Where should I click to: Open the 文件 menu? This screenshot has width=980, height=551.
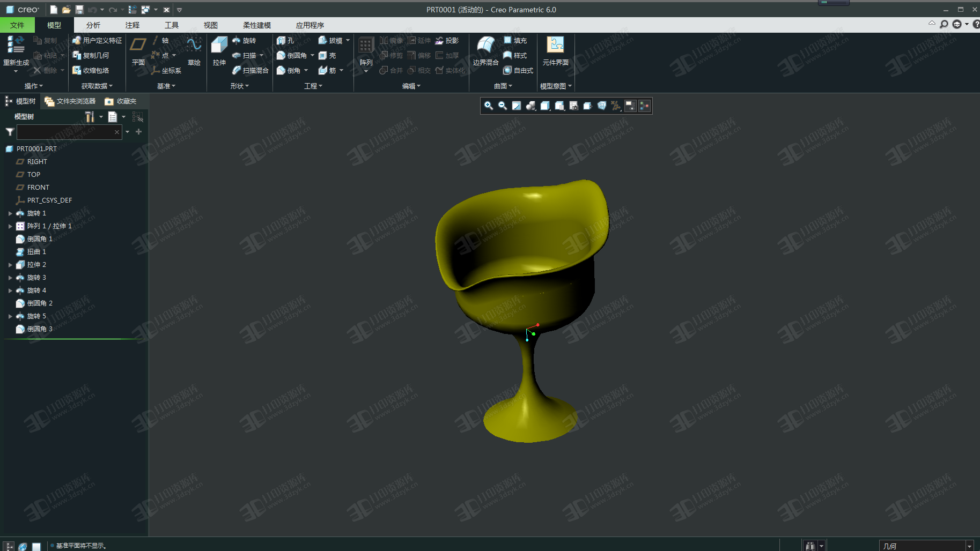click(x=17, y=25)
